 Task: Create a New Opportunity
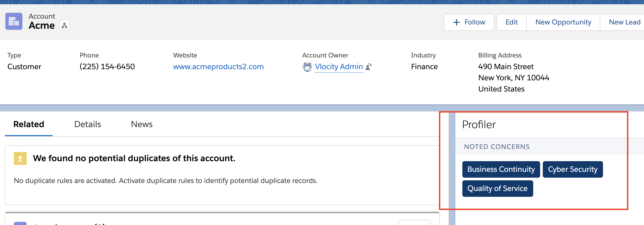(563, 22)
